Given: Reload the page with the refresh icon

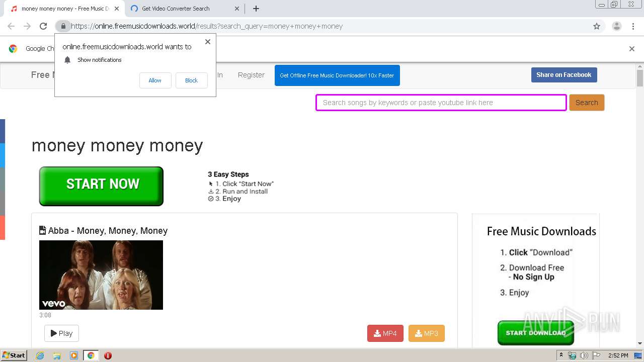Looking at the screenshot, I should point(43,26).
